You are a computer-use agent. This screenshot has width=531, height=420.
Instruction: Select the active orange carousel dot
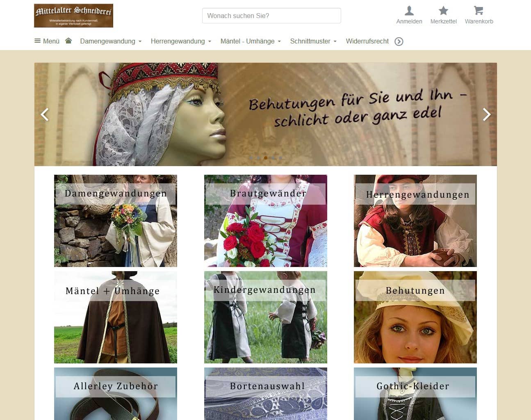coord(266,158)
